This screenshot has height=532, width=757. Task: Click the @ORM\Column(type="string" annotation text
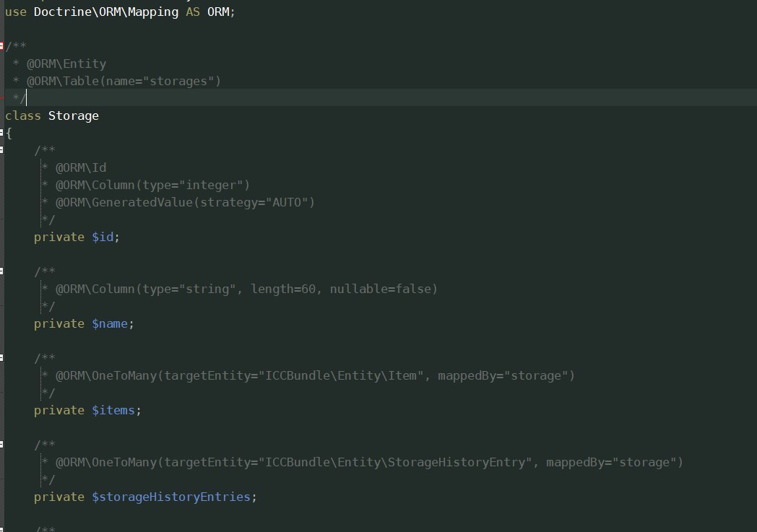(146, 289)
